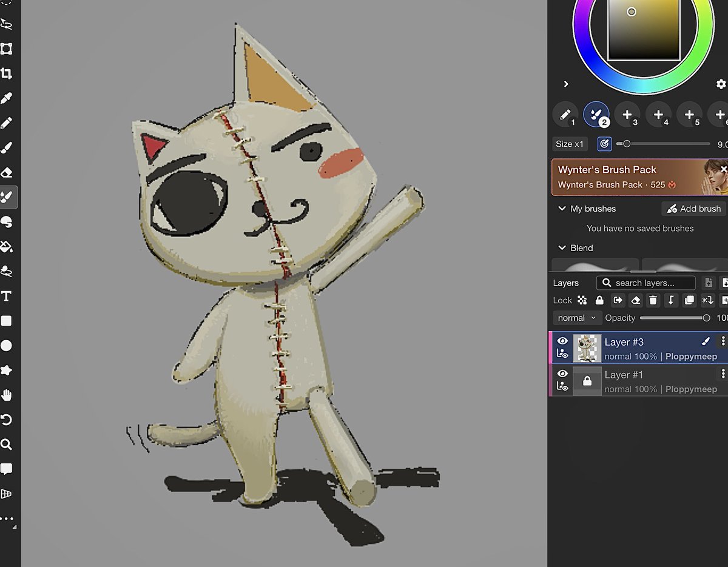728x567 pixels.
Task: Toggle the layer lock padlock icon
Action: tap(599, 300)
